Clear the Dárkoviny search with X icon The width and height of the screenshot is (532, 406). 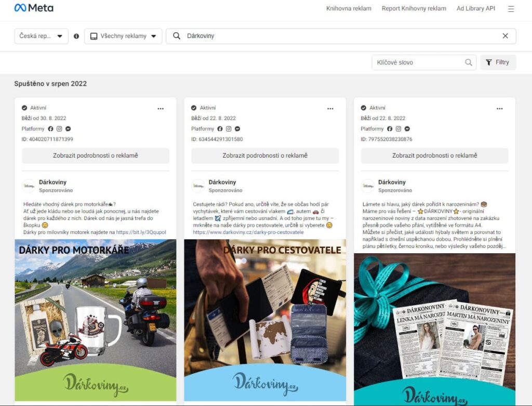[x=505, y=36]
